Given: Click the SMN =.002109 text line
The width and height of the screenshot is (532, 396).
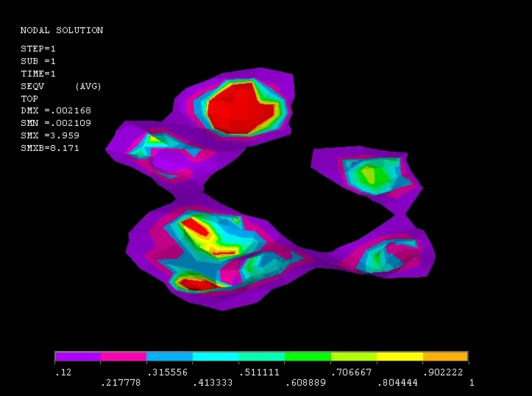Looking at the screenshot, I should click(56, 123).
